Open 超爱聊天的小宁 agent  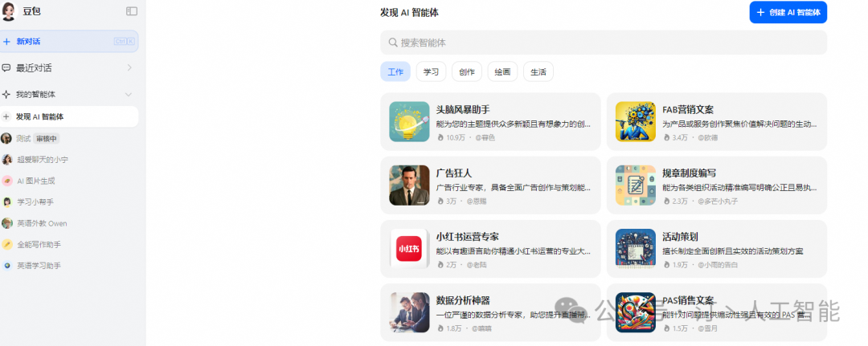(43, 160)
